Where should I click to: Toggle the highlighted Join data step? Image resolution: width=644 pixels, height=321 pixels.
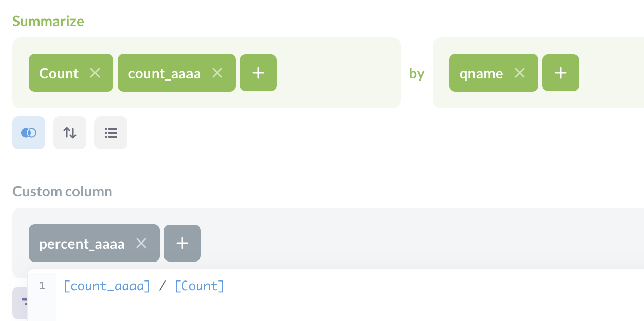pyautogui.click(x=28, y=133)
